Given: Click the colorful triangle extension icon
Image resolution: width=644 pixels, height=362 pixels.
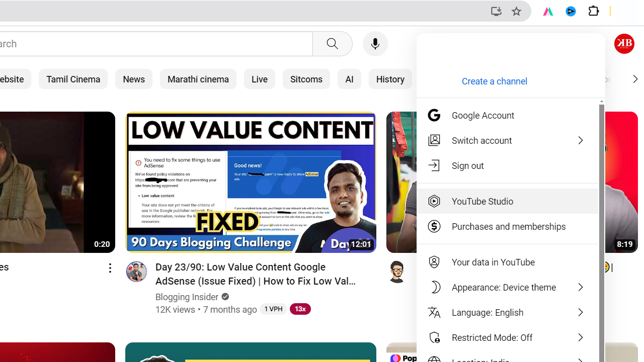Looking at the screenshot, I should [547, 11].
